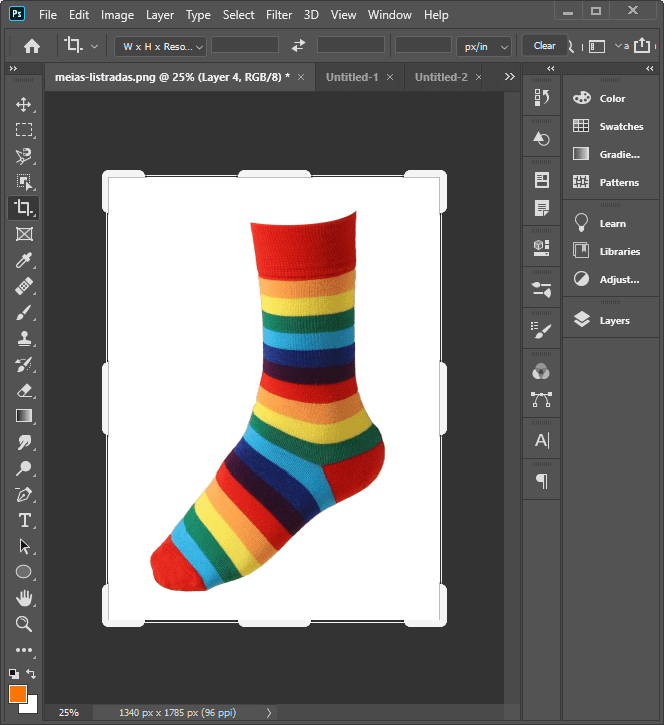The height and width of the screenshot is (725, 664).
Task: Expand the toolbar to two columns
Action: pos(13,68)
